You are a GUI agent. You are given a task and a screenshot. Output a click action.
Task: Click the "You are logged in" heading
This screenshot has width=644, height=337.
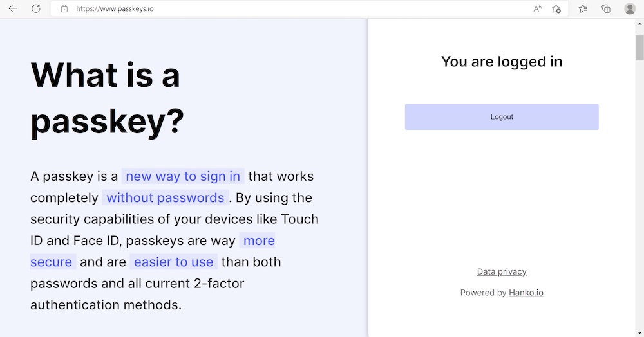(502, 62)
